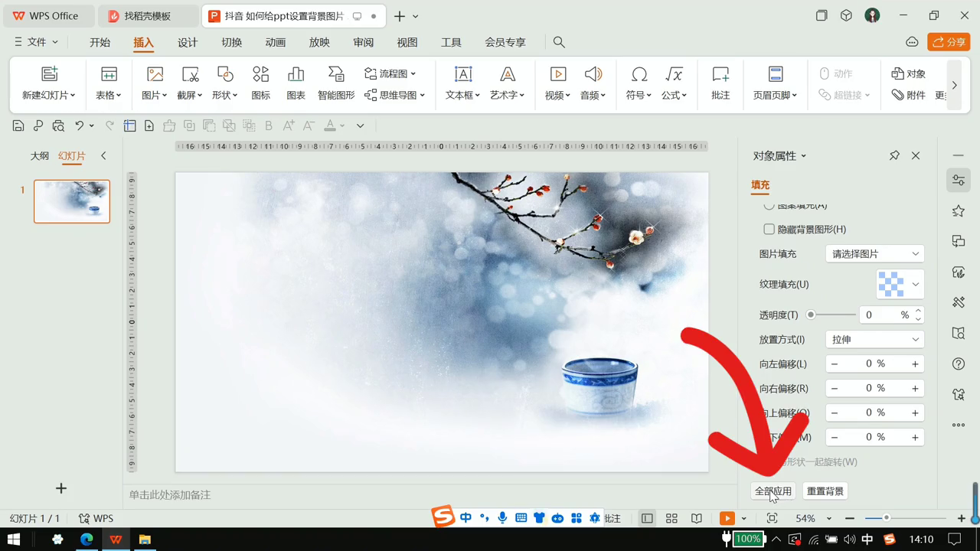Open the 会员专享 ribbon tab
Image resolution: width=980 pixels, height=551 pixels.
click(x=505, y=42)
